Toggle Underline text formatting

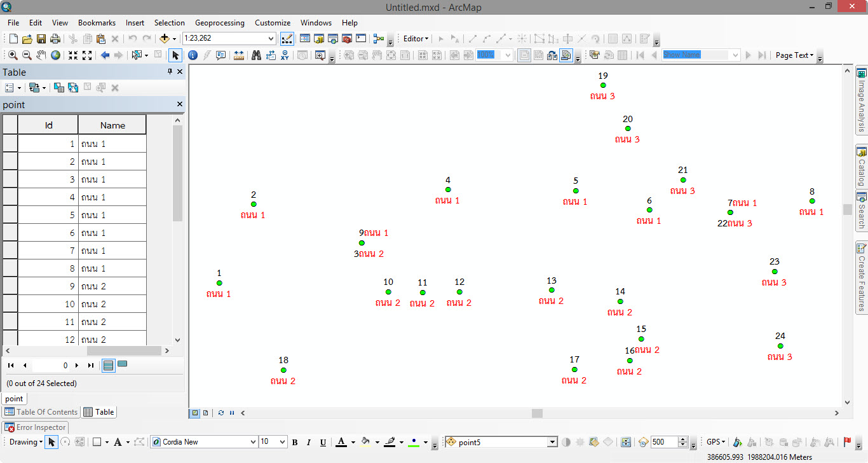coord(323,442)
